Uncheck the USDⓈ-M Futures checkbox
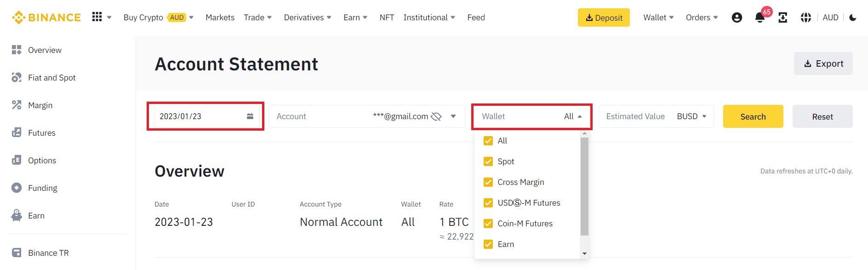The width and height of the screenshot is (868, 270). coord(488,203)
